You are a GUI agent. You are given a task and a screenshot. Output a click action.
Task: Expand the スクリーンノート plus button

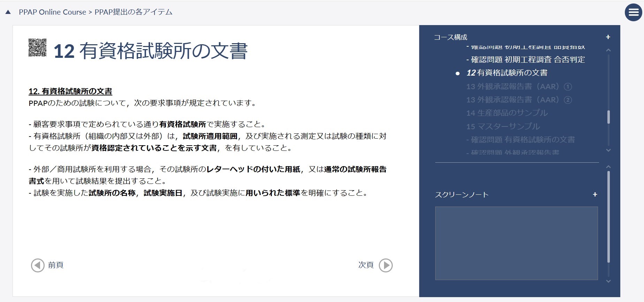595,194
